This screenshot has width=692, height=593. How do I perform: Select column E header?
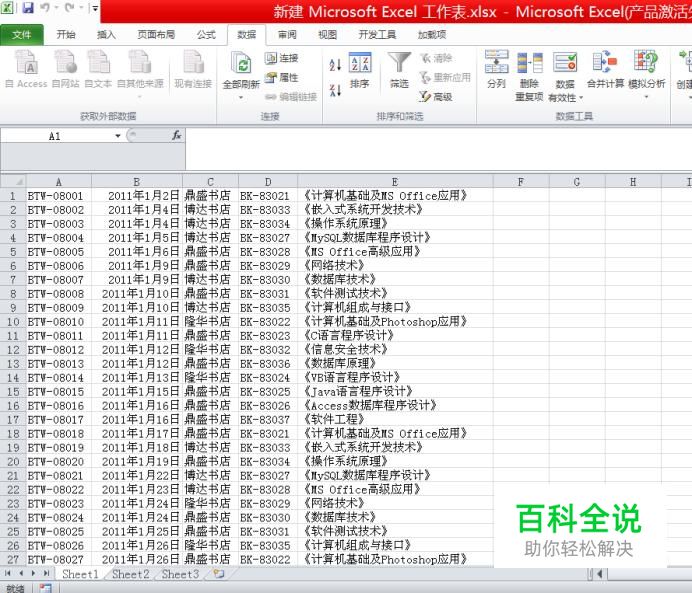[x=395, y=181]
